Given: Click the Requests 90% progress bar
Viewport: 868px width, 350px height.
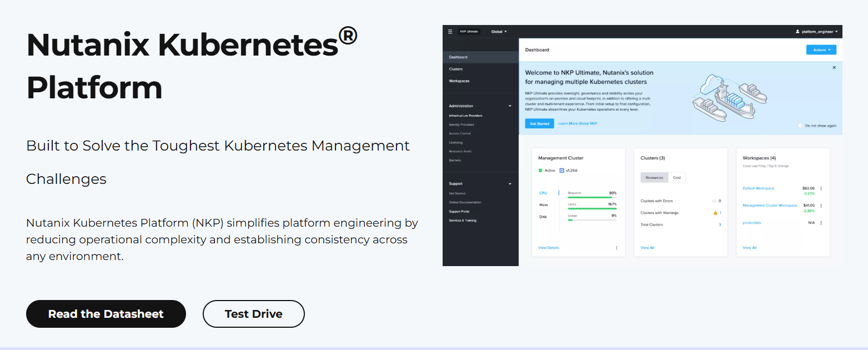Looking at the screenshot, I should tap(592, 197).
